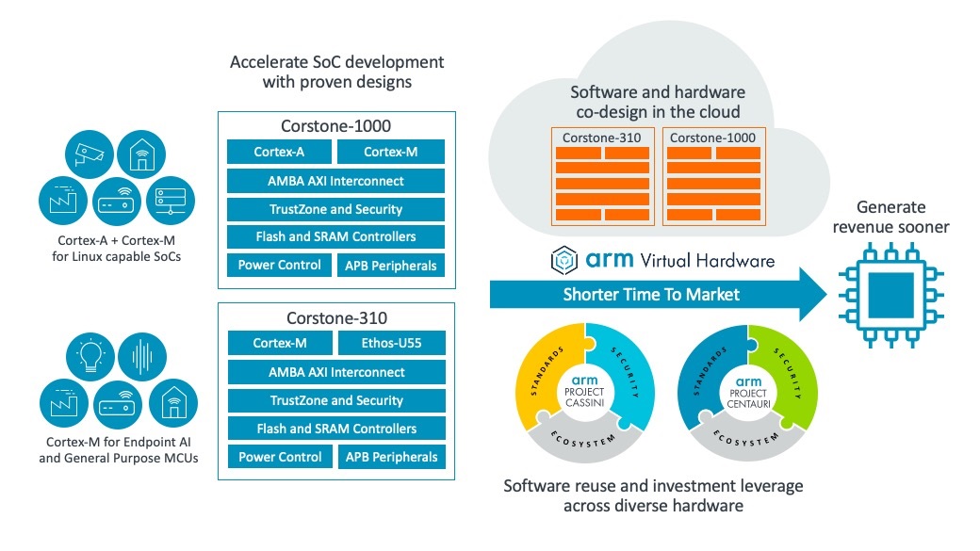Choose Power Control in Corstone-1000
This screenshot has height=551, width=980.
[279, 265]
